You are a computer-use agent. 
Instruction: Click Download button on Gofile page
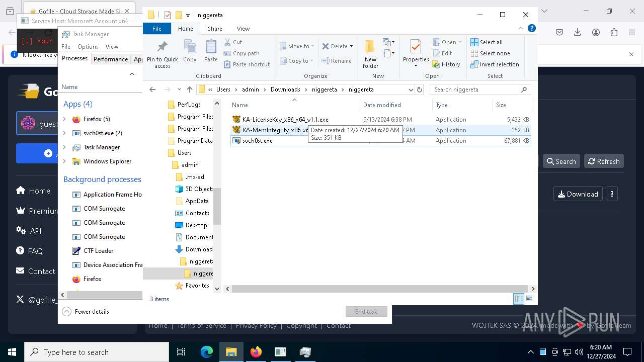coord(578,194)
